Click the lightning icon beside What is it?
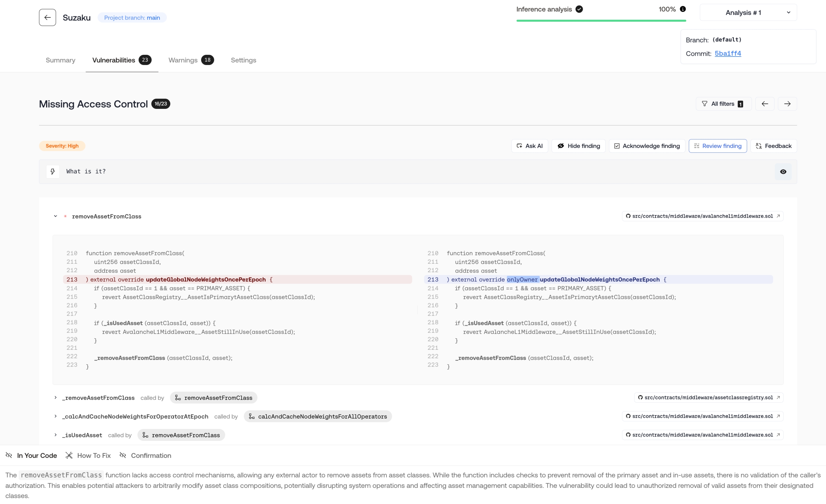Image resolution: width=826 pixels, height=504 pixels. click(53, 171)
